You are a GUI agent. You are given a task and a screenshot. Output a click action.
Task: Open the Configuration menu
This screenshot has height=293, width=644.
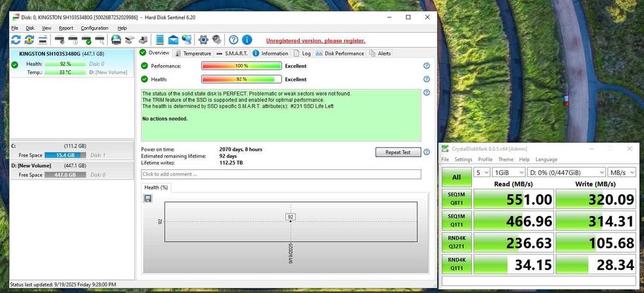click(95, 28)
